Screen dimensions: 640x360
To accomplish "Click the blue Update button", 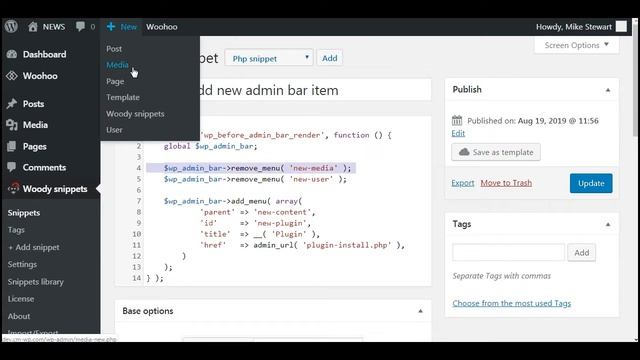I will 591,183.
